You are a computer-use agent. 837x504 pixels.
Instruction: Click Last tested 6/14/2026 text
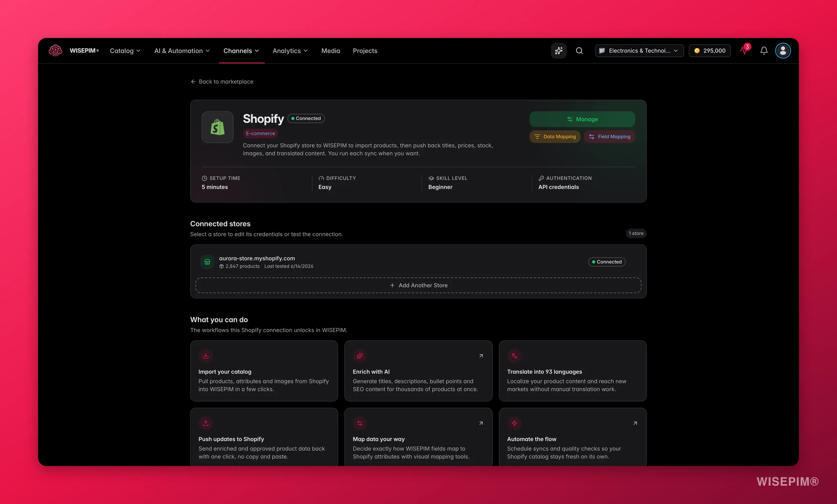tap(289, 266)
